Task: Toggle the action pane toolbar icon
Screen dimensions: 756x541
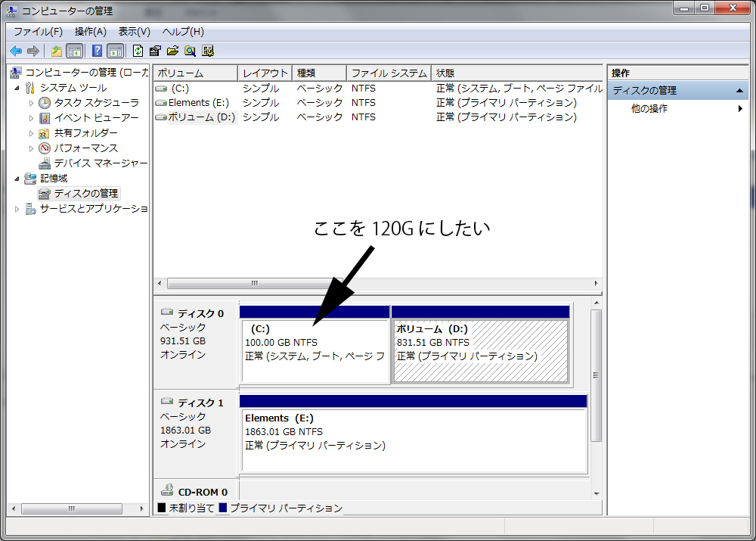Action: click(x=115, y=51)
